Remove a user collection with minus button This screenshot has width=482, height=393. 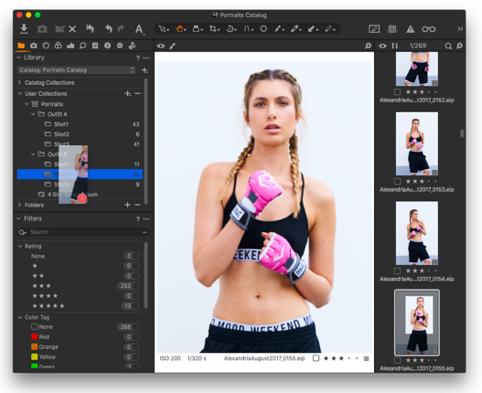coord(138,94)
